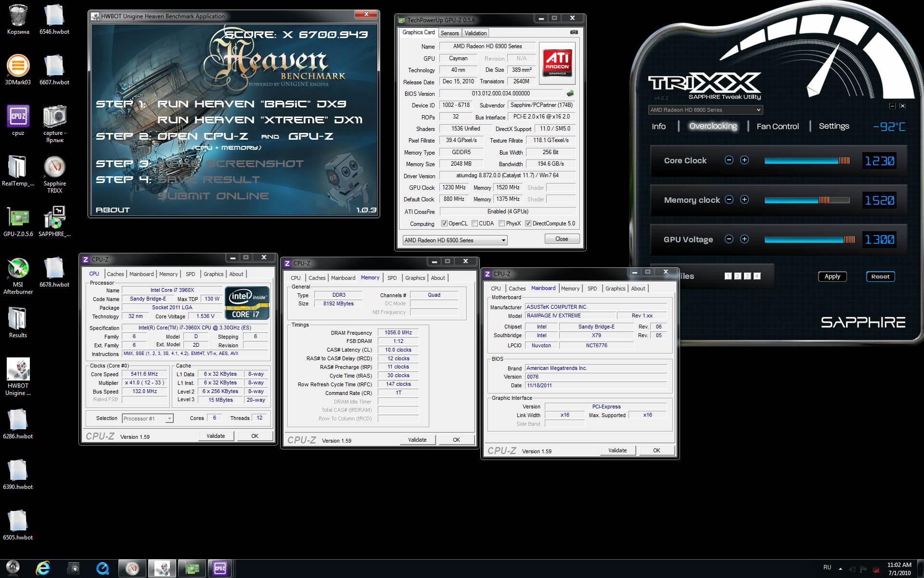The height and width of the screenshot is (578, 924).
Task: Click the GPU-Z screenshot camera icon
Action: pos(574,32)
